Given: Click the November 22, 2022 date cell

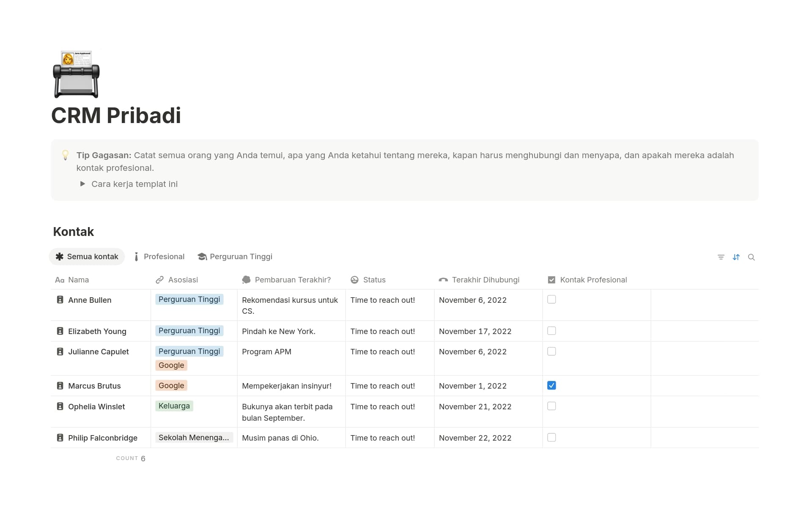Looking at the screenshot, I should tap(475, 438).
